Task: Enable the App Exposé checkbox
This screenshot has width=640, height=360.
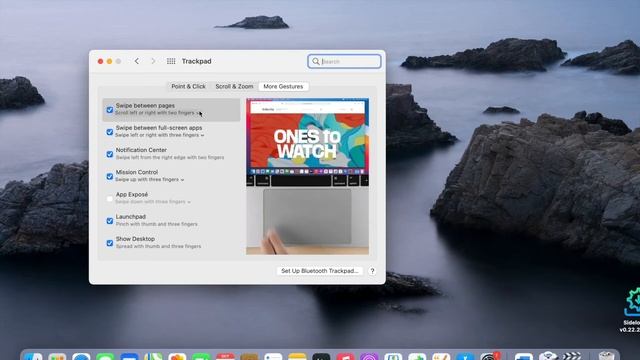Action: [x=110, y=199]
